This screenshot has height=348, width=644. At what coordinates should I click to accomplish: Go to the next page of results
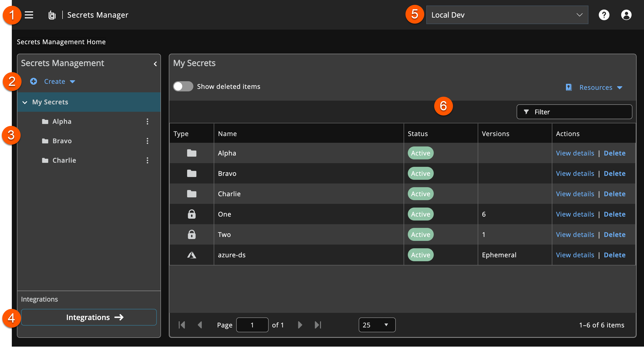click(300, 325)
